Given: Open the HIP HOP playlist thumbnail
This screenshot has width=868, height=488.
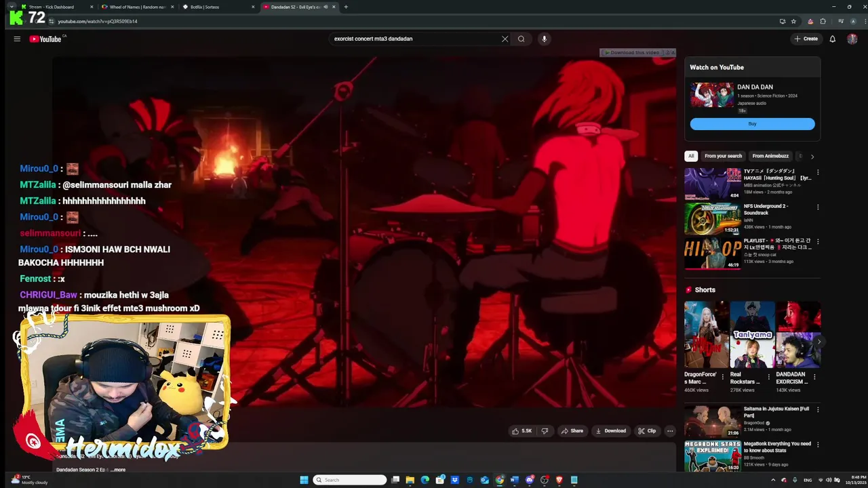Looking at the screenshot, I should tap(713, 253).
